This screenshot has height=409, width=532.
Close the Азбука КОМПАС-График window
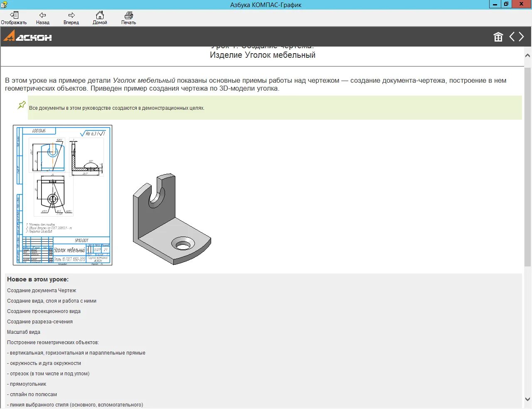(522, 4)
